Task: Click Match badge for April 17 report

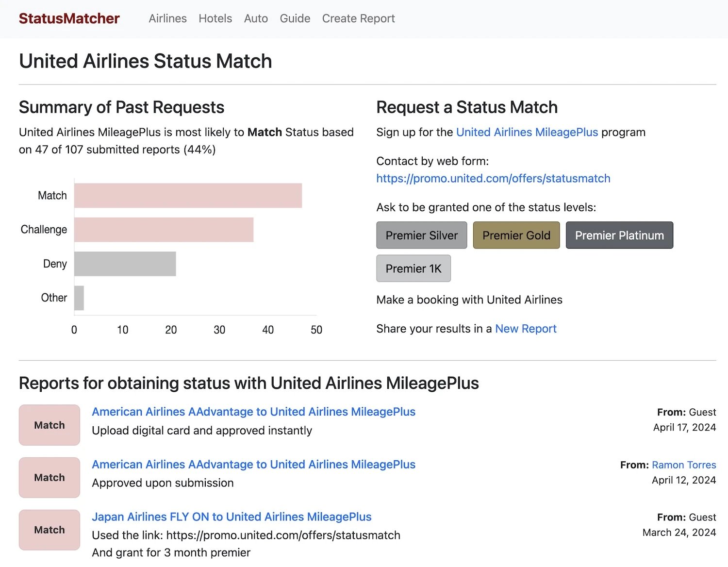Action: pyautogui.click(x=50, y=425)
